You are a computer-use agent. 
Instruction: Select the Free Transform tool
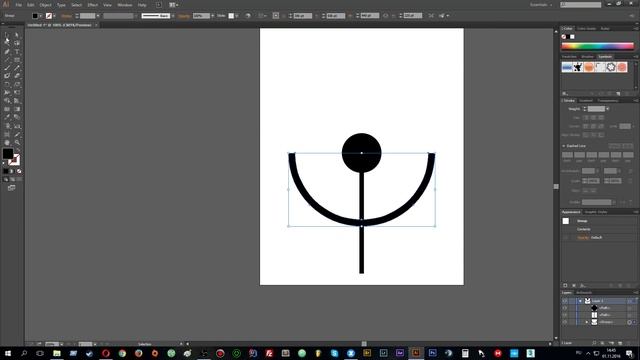pos(17,93)
